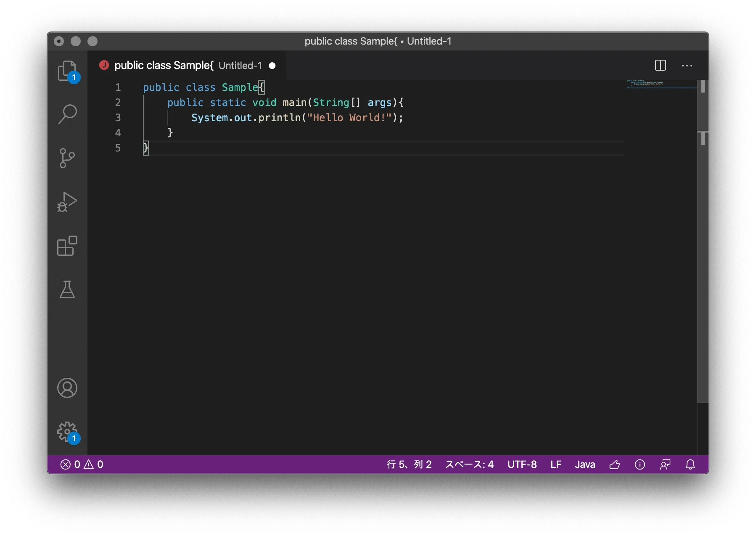The height and width of the screenshot is (536, 756).
Task: Click the info circle status bar icon
Action: [640, 464]
